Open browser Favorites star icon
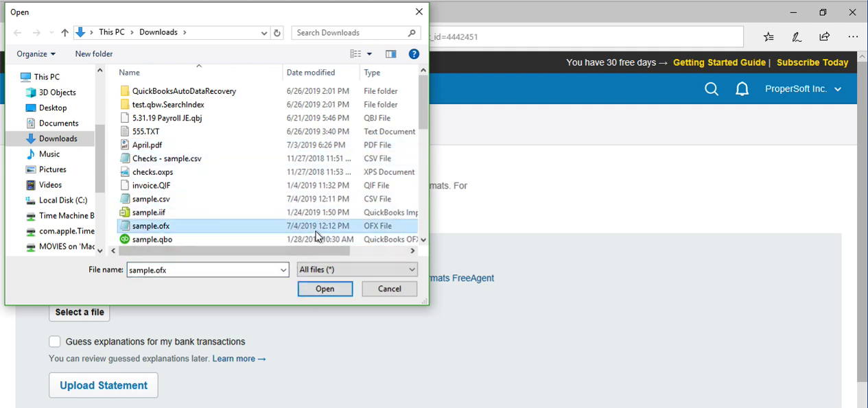Image resolution: width=868 pixels, height=408 pixels. 769,37
